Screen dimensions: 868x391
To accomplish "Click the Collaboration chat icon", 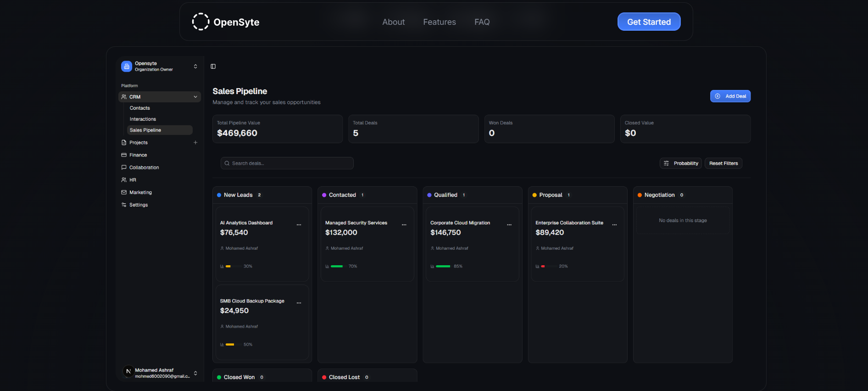I will pos(124,168).
